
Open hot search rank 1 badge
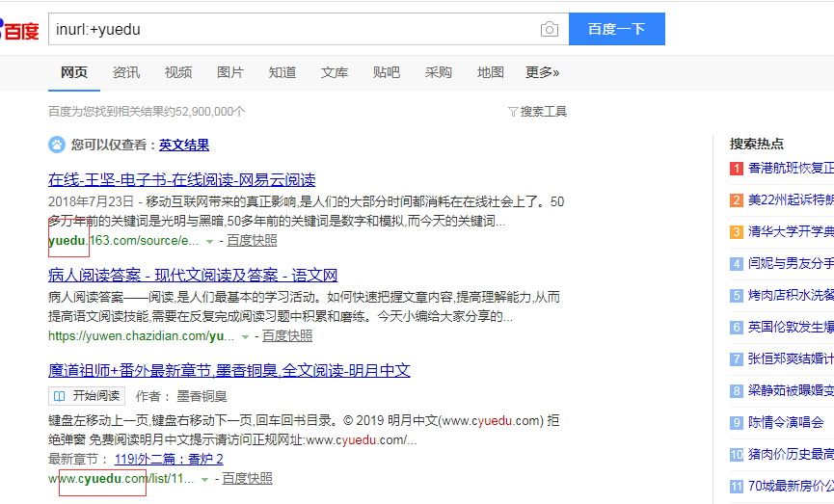coord(736,169)
